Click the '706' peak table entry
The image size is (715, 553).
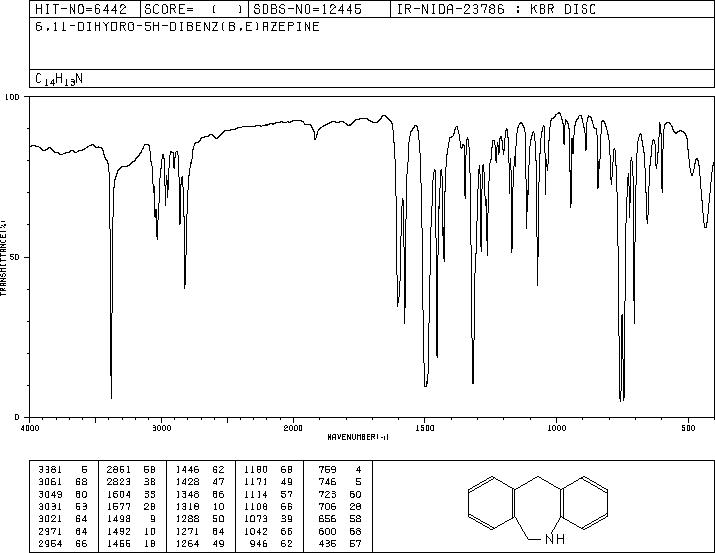[327, 506]
